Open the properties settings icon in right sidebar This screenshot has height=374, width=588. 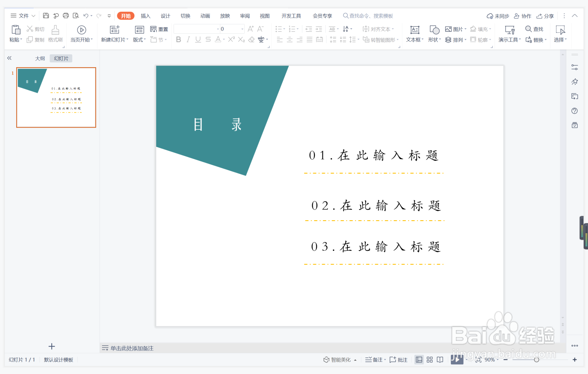pos(574,67)
